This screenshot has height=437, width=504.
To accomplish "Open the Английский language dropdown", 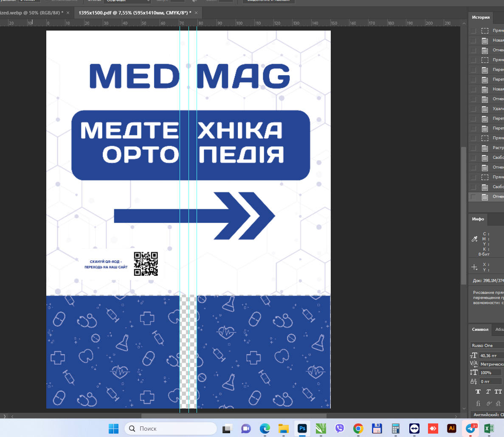I will [x=487, y=414].
